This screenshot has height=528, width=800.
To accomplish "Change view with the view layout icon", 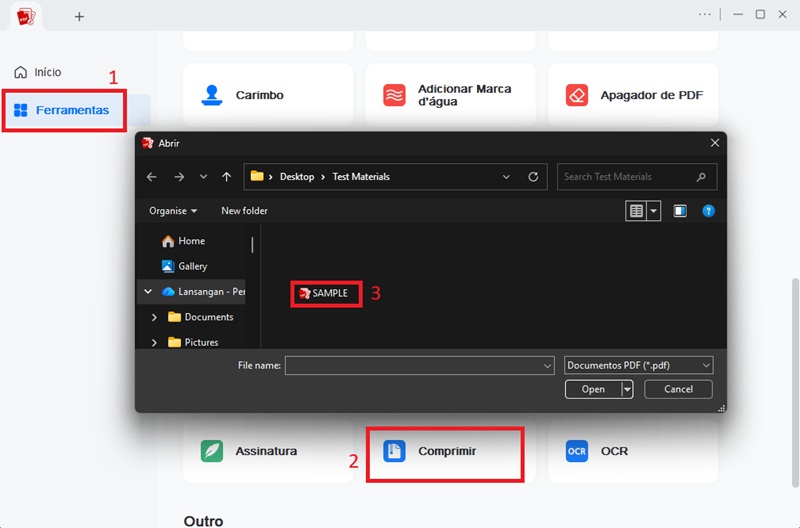I will point(636,211).
